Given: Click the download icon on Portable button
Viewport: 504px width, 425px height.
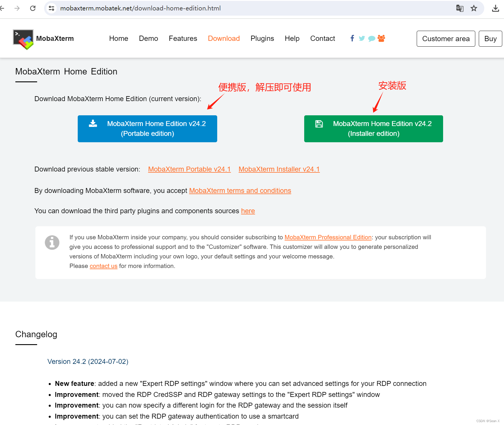Looking at the screenshot, I should click(93, 123).
